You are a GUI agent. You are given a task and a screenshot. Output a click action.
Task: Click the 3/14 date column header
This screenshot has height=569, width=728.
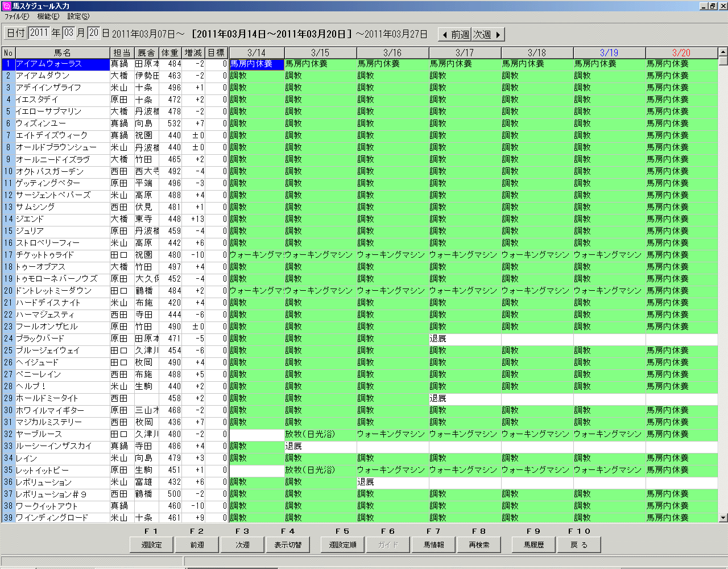pos(257,52)
